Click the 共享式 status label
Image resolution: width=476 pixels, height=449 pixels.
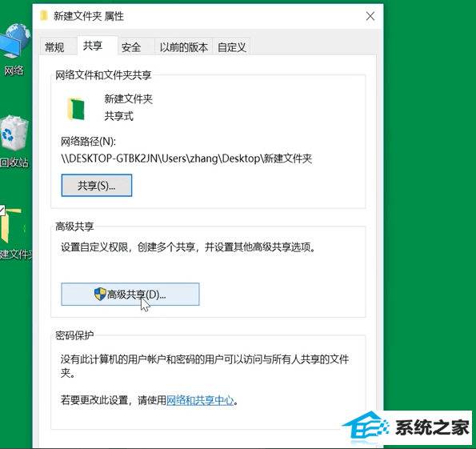pyautogui.click(x=118, y=116)
